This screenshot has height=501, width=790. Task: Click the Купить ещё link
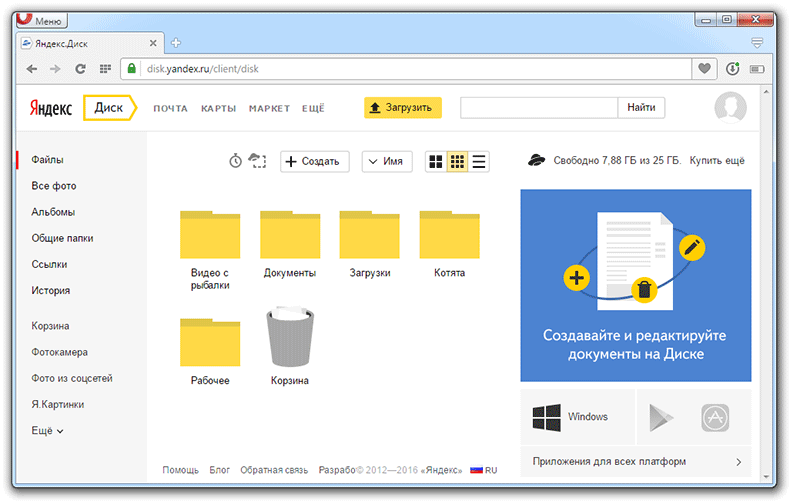[x=717, y=160]
